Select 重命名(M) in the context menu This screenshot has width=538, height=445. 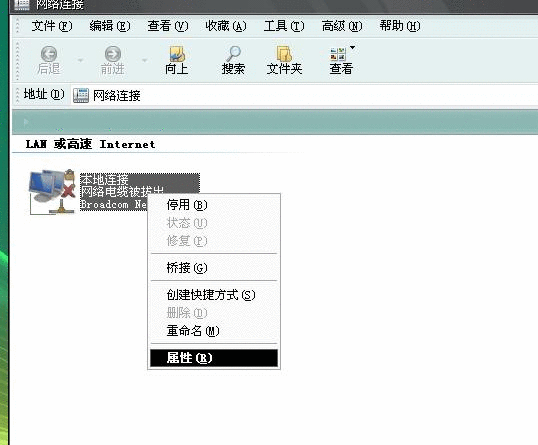(x=214, y=331)
